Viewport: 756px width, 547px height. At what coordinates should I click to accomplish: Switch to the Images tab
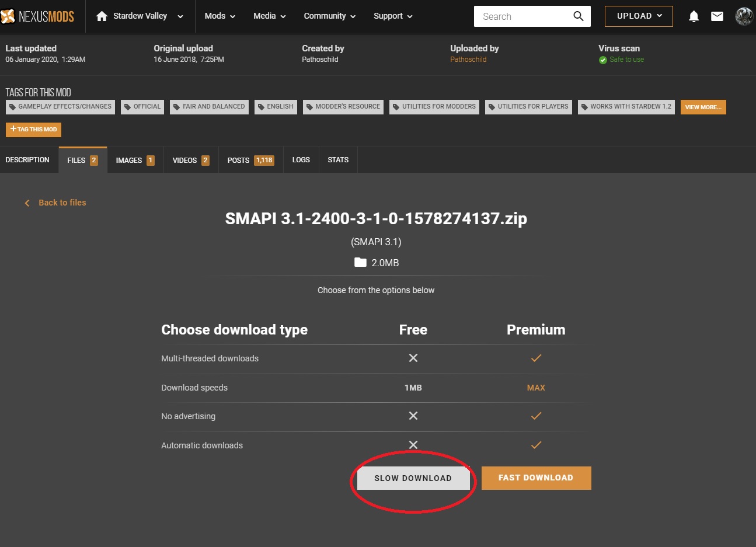point(135,160)
